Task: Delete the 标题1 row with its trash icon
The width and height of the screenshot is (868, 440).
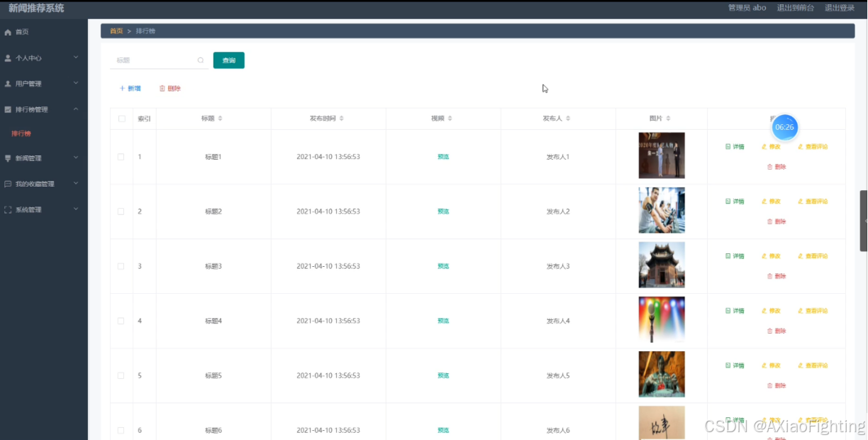Action: pyautogui.click(x=777, y=167)
